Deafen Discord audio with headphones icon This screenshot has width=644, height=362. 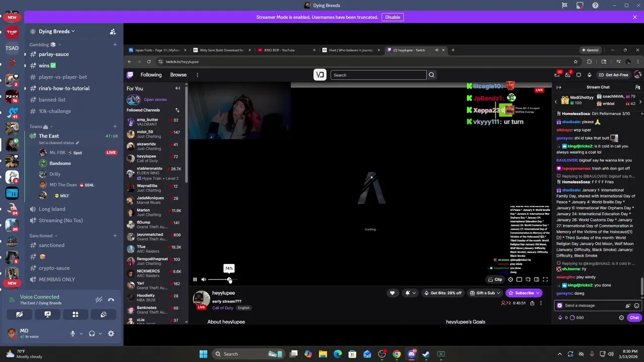[92, 333]
